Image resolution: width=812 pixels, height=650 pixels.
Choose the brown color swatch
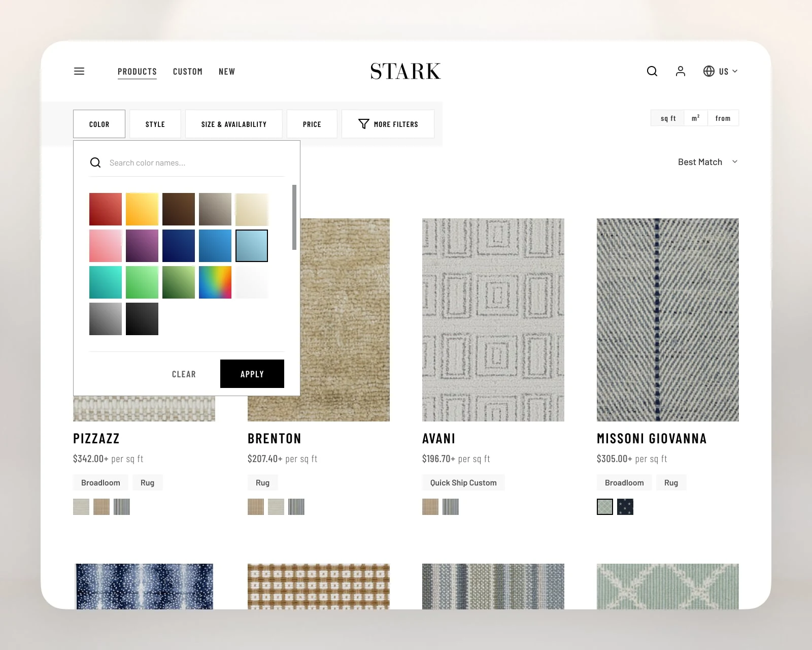179,209
